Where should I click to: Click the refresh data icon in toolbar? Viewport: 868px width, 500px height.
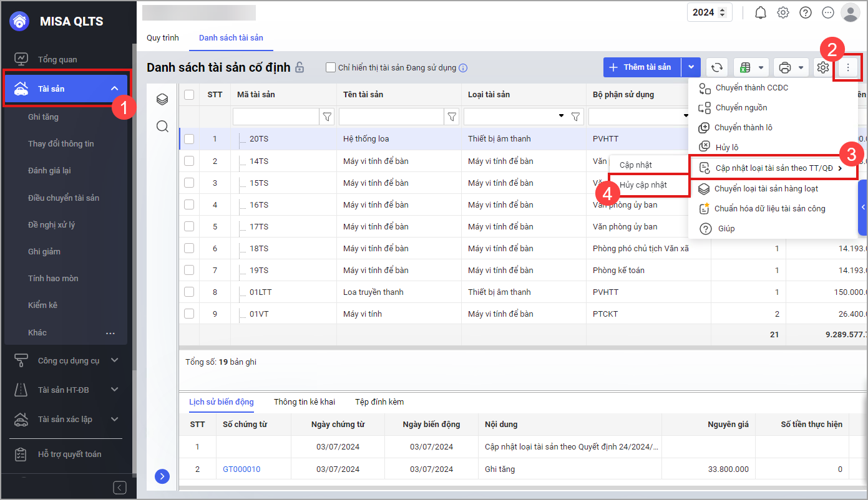pos(717,67)
